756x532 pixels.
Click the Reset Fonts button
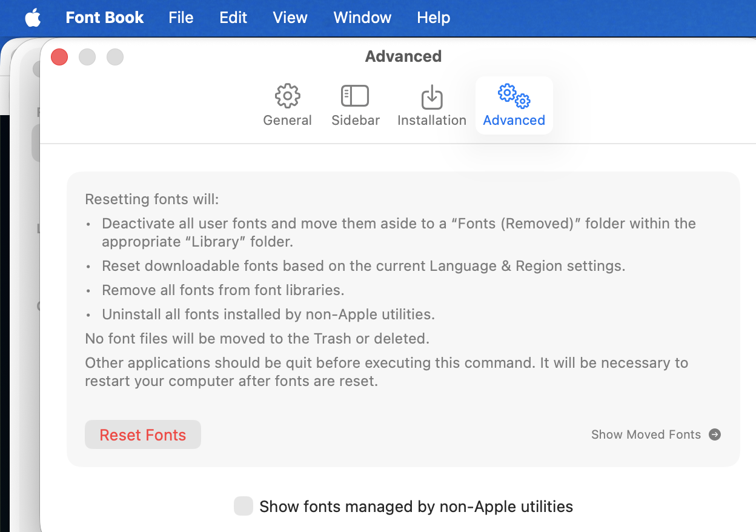point(143,434)
